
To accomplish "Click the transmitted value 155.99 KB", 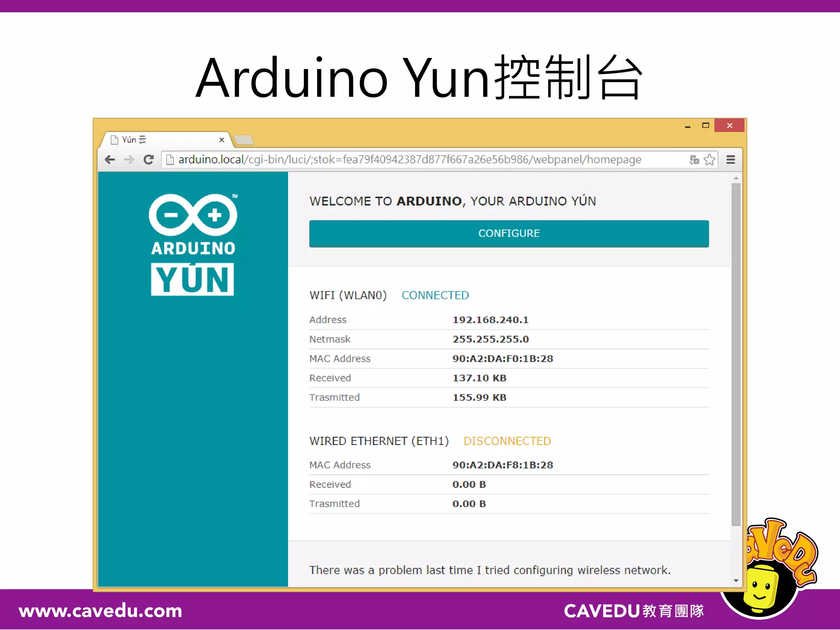I will tap(479, 397).
